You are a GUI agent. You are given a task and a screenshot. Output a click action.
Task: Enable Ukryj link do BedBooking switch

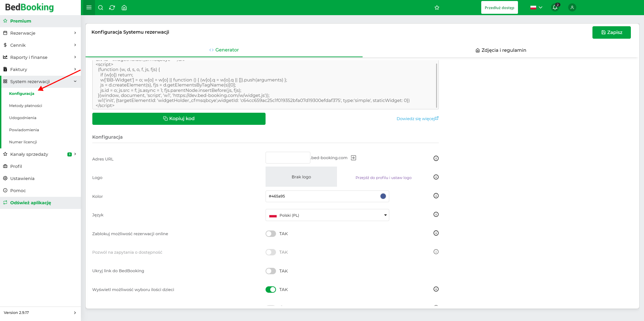271,271
